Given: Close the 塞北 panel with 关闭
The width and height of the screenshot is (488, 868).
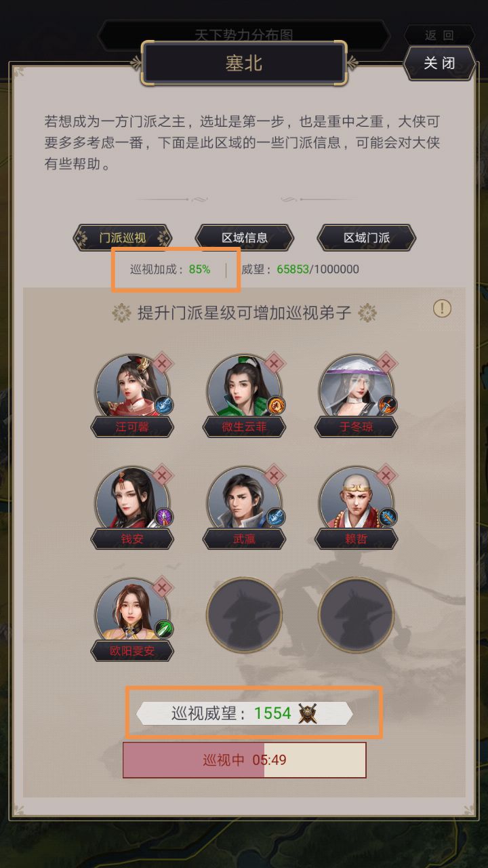Looking at the screenshot, I should click(x=439, y=63).
